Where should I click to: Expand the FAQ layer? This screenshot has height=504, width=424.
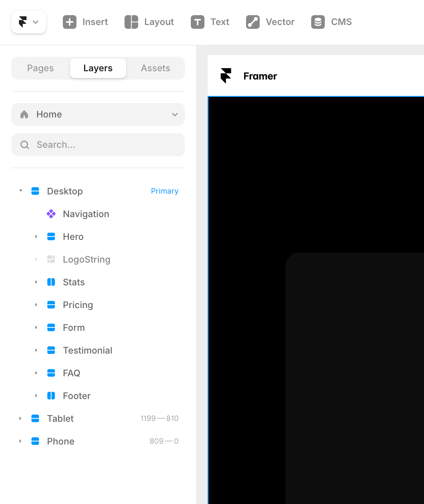point(36,373)
